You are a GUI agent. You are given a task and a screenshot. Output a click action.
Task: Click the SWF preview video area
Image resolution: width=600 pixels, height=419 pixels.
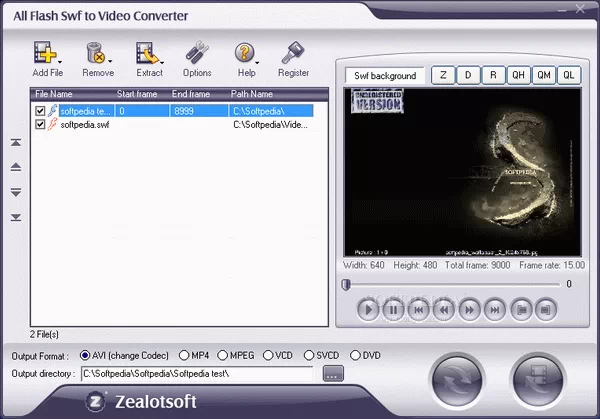pos(462,172)
